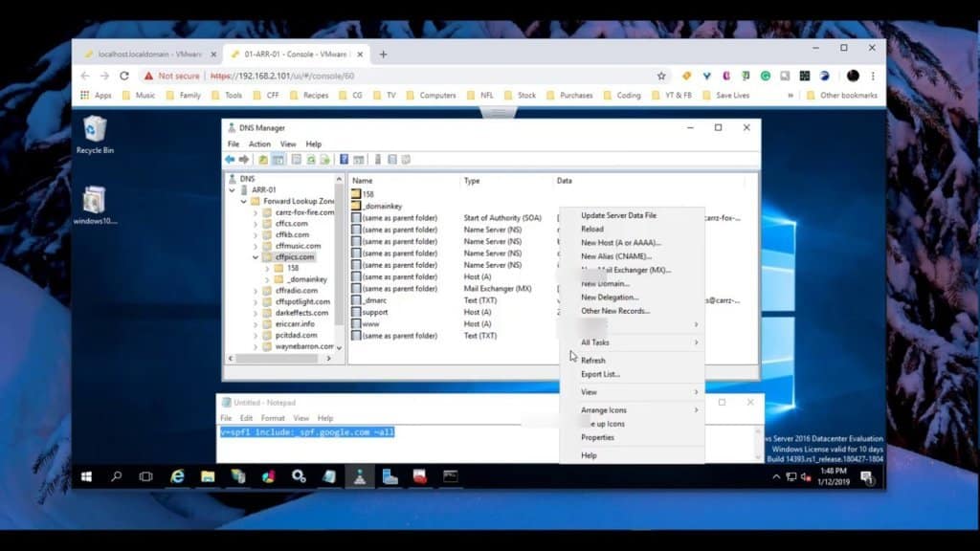Open the Start menu in the VM taskbar

tap(86, 476)
